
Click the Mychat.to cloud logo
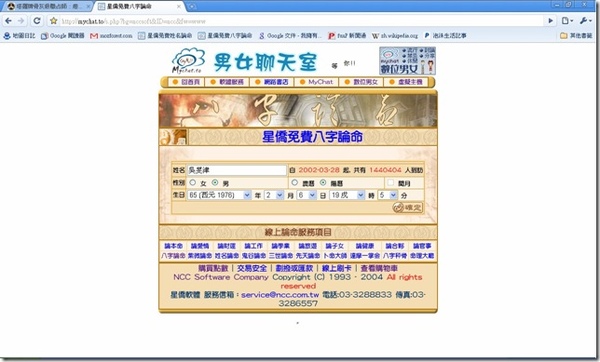click(x=188, y=61)
